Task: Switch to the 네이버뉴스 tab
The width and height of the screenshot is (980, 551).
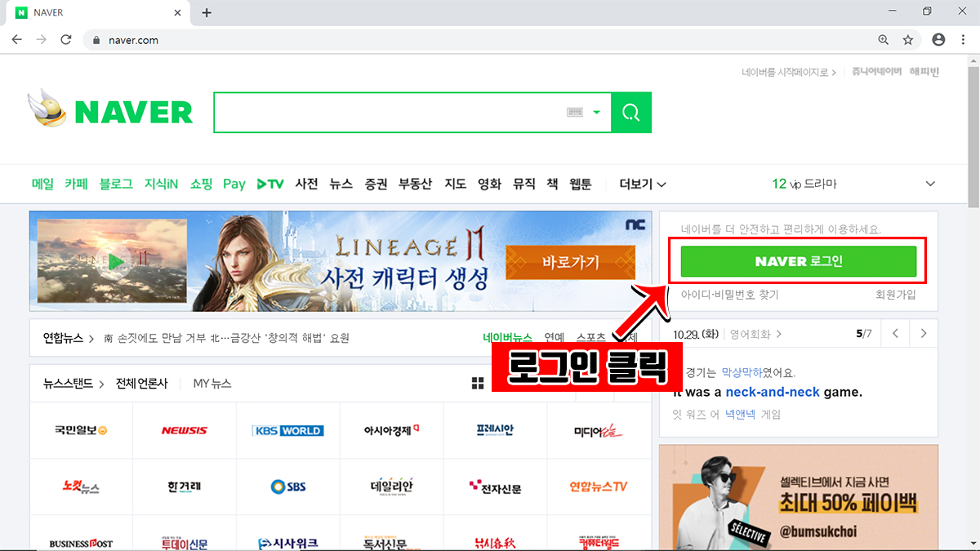Action: 507,338
